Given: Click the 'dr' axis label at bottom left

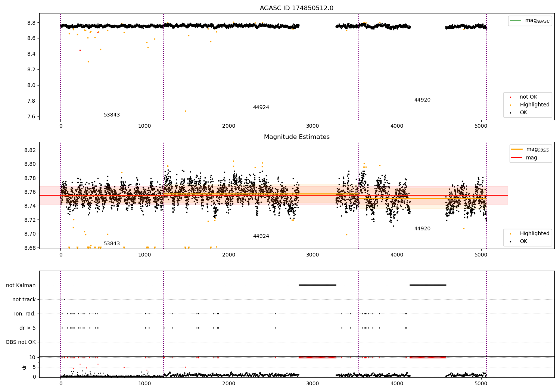Looking at the screenshot, I should (x=24, y=367).
